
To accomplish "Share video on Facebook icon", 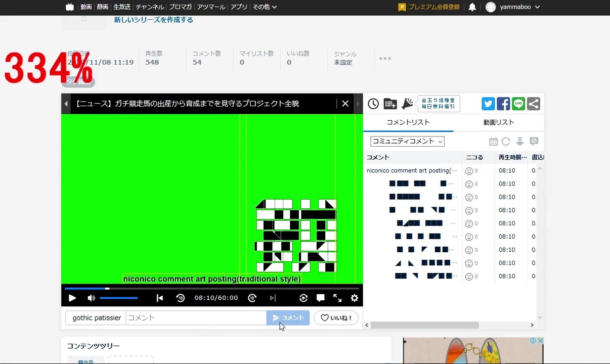I will 503,104.
